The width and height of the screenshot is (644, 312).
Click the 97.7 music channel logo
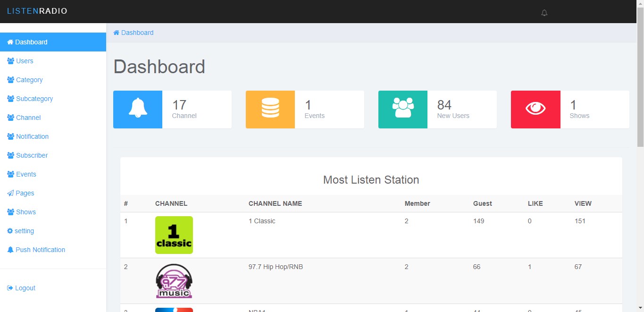[x=174, y=281]
